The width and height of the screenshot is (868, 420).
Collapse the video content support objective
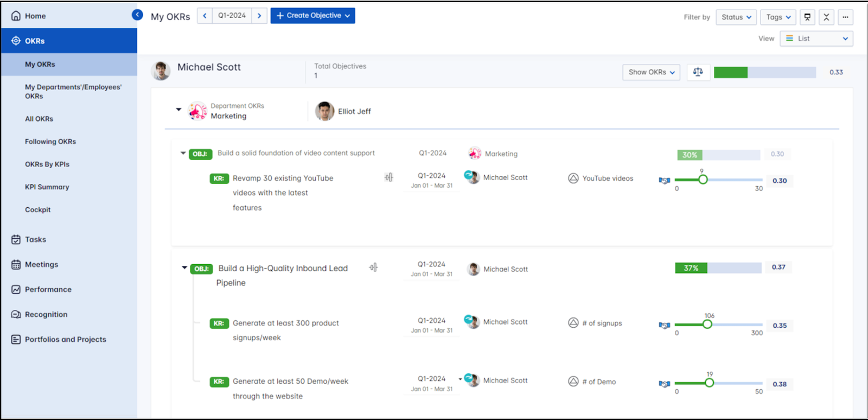point(183,154)
